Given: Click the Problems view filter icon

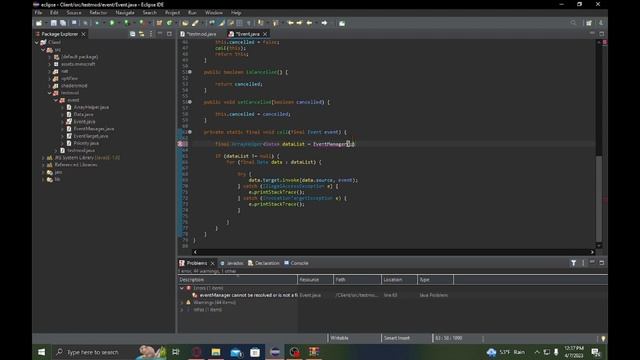Looking at the screenshot, I should pyautogui.click(x=573, y=263).
